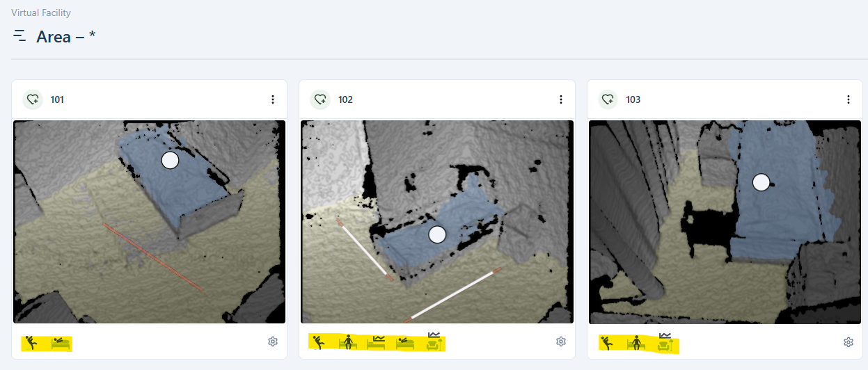This screenshot has width=868, height=370.
Task: Select the armchair analytics icon for room 102
Action: 434,341
